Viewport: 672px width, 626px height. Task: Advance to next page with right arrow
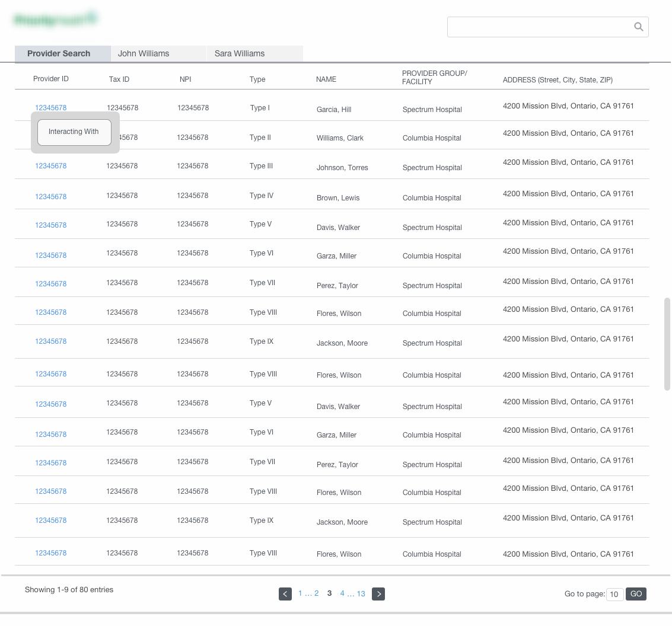[378, 594]
